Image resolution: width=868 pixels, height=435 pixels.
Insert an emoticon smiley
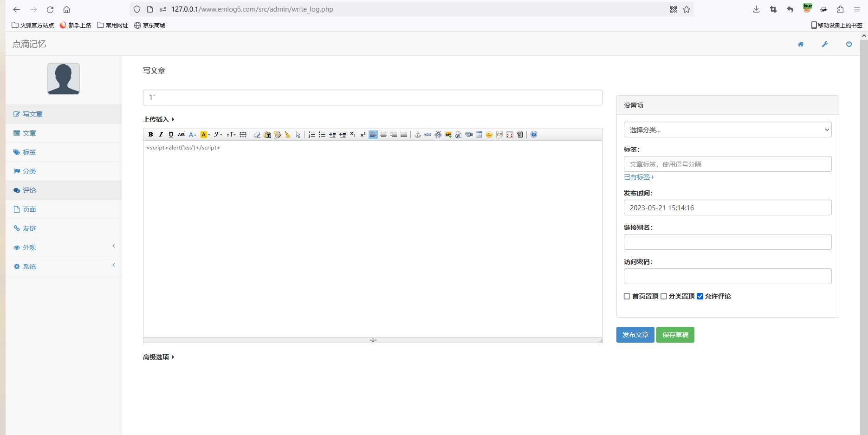tap(489, 135)
